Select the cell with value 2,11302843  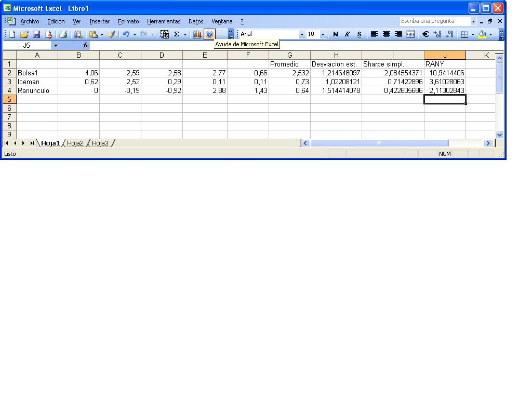(445, 90)
